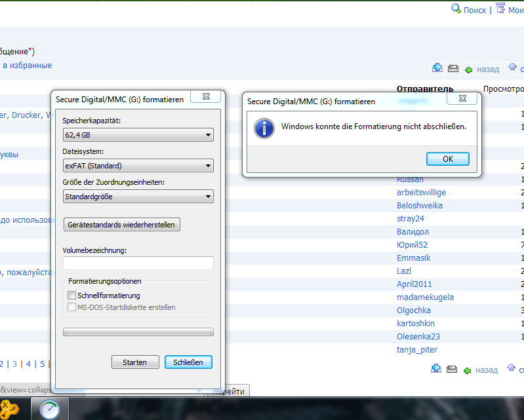Screen dimensions: 524x420
Task: Open sender Юрий52 profile
Action: 412,245
